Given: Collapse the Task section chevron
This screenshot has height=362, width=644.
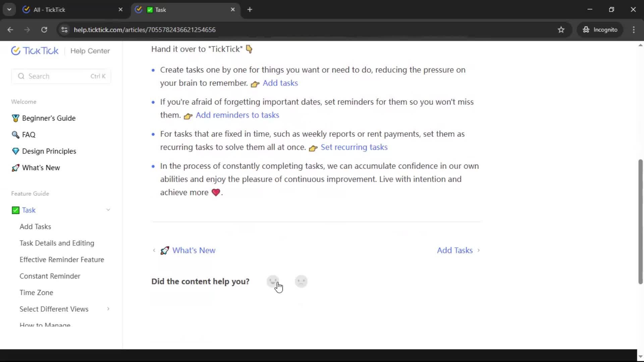Looking at the screenshot, I should coord(108,210).
